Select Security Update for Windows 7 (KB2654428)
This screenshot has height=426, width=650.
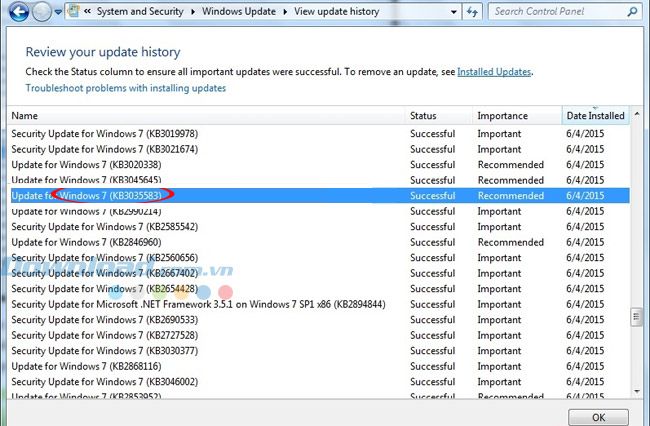point(320,289)
